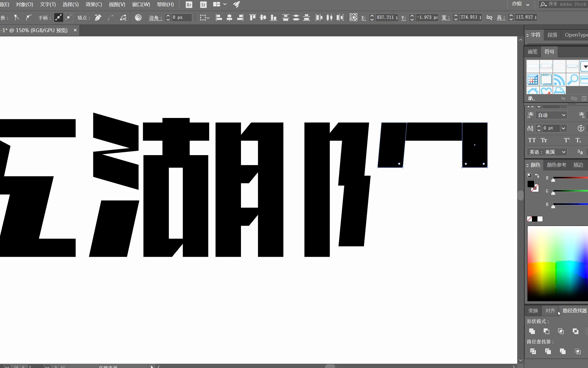This screenshot has width=588, height=368.
Task: Toggle show handles for multiple anchors
Action: [x=58, y=18]
